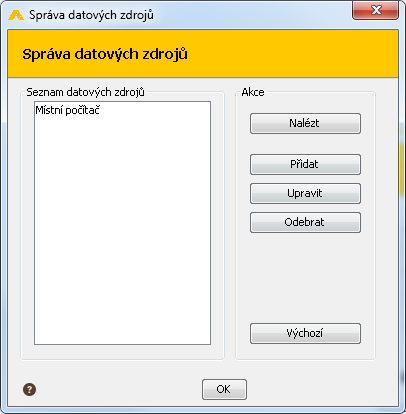Click the Seznam datových zdrojů group label
Screen dimensions: 406x414
pyautogui.click(x=85, y=92)
